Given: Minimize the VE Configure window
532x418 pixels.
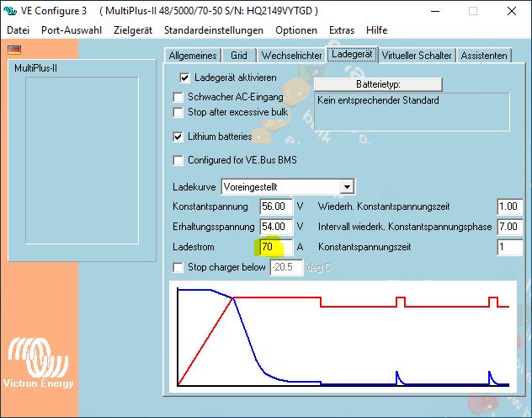Looking at the screenshot, I should coord(435,11).
